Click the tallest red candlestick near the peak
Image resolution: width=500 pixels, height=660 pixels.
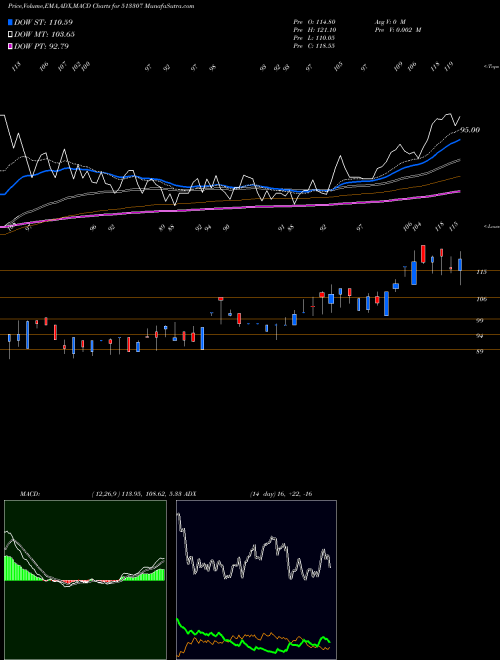(423, 254)
